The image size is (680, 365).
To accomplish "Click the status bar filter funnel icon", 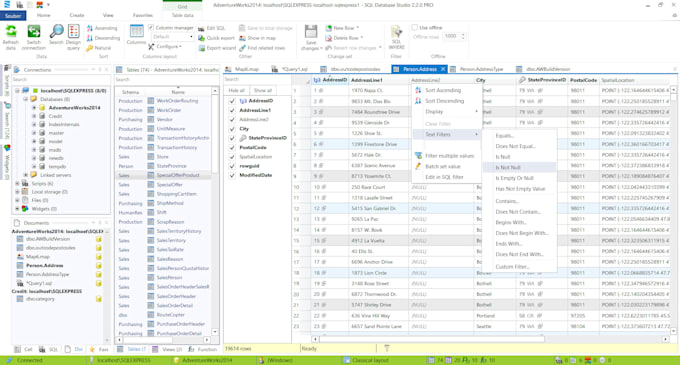I will [387, 348].
